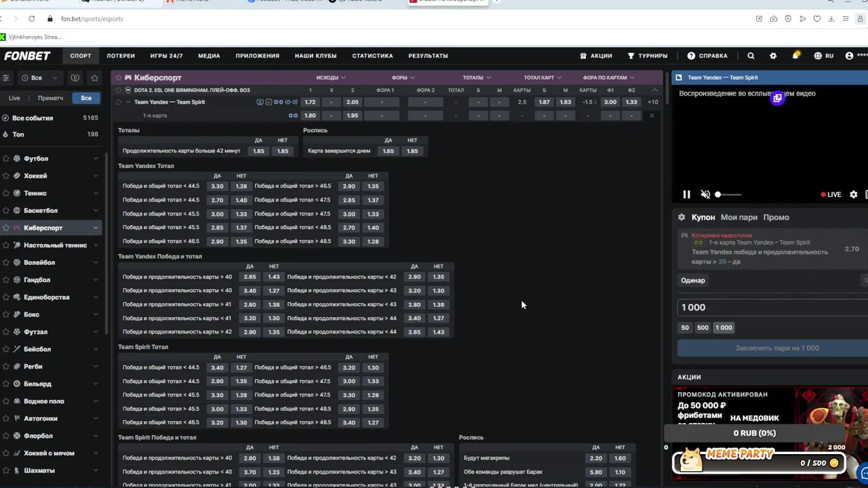Switch event filter to Прематч
The image size is (868, 488).
coord(50,98)
